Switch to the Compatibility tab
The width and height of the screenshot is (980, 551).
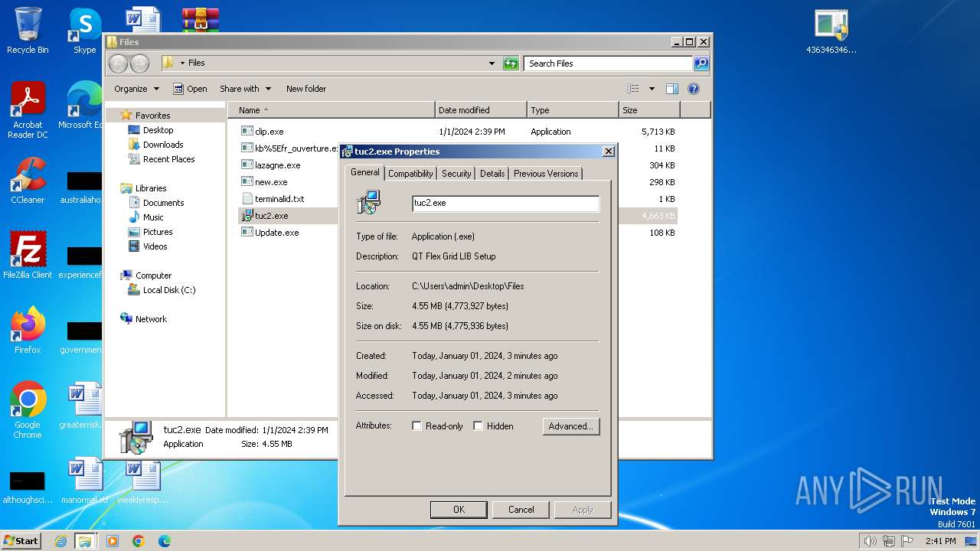pos(410,174)
